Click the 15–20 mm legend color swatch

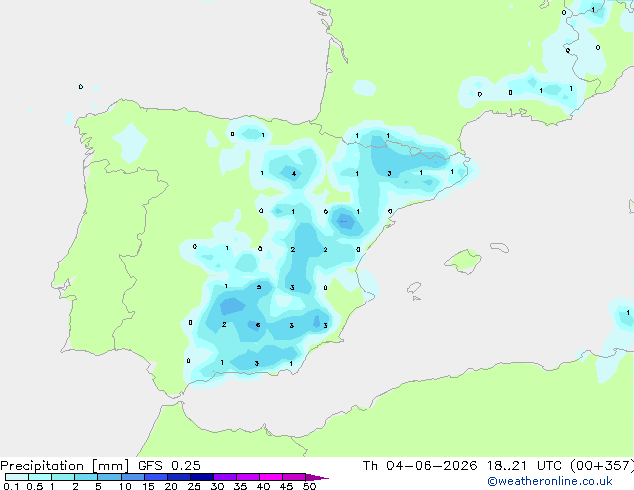click(155, 477)
